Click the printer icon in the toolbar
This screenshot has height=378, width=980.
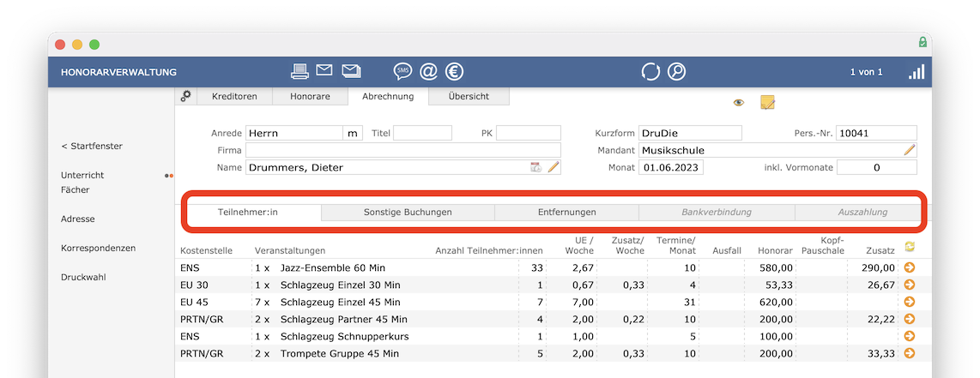click(300, 72)
